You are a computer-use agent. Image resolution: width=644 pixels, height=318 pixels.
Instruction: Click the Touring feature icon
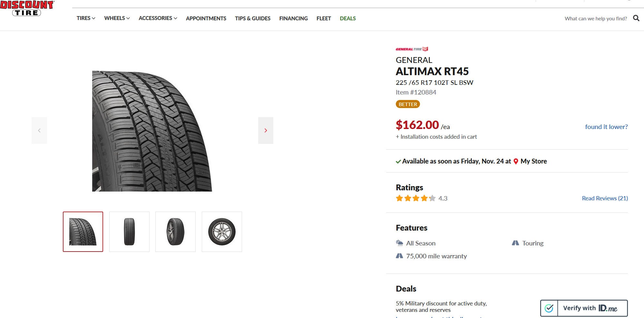coord(515,243)
